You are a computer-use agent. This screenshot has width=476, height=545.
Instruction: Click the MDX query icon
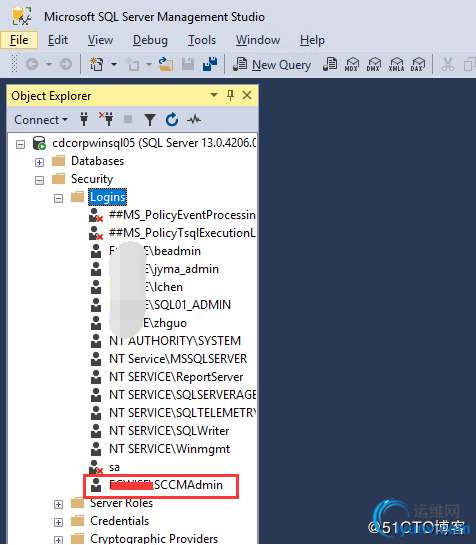[352, 64]
